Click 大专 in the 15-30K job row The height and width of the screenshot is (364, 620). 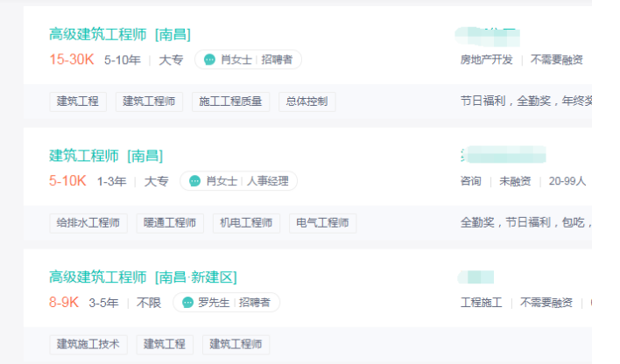point(172,60)
